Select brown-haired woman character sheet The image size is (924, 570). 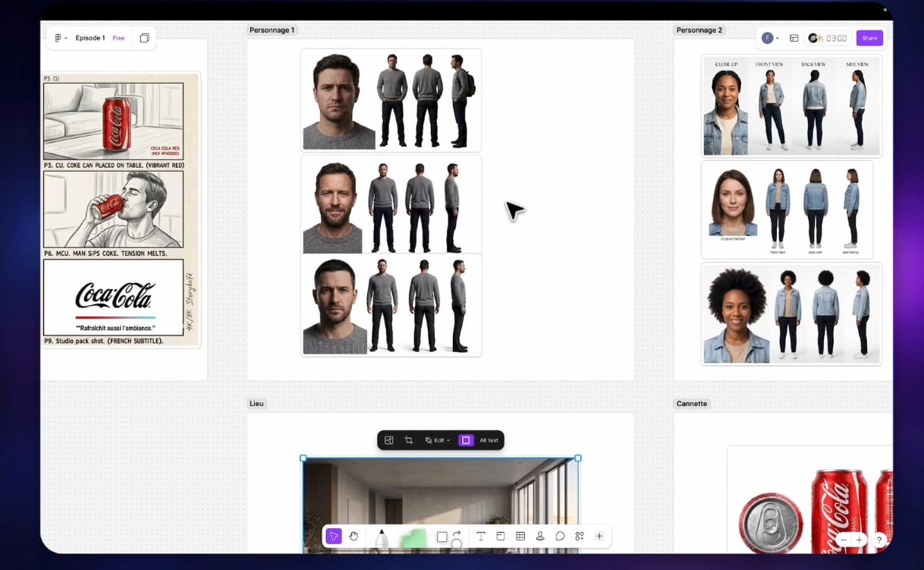(x=787, y=209)
